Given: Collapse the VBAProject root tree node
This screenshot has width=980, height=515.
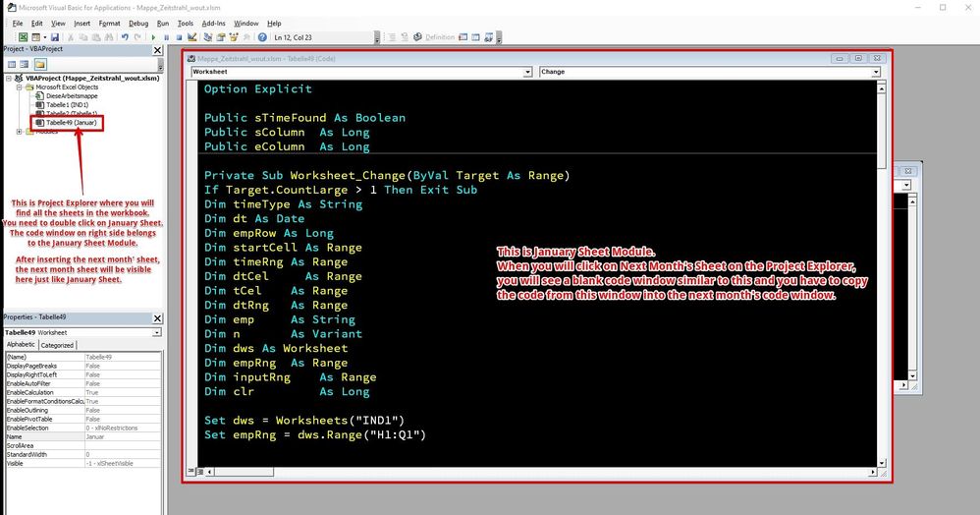Looking at the screenshot, I should tap(9, 79).
